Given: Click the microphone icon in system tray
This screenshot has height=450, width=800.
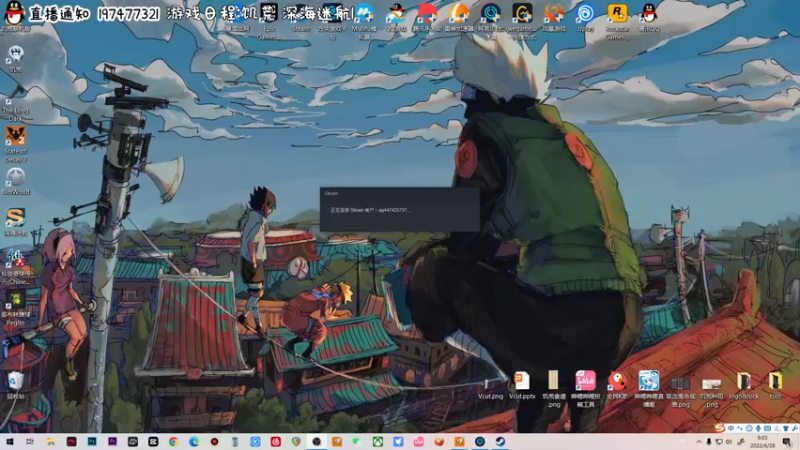Looking at the screenshot, I should point(709,442).
